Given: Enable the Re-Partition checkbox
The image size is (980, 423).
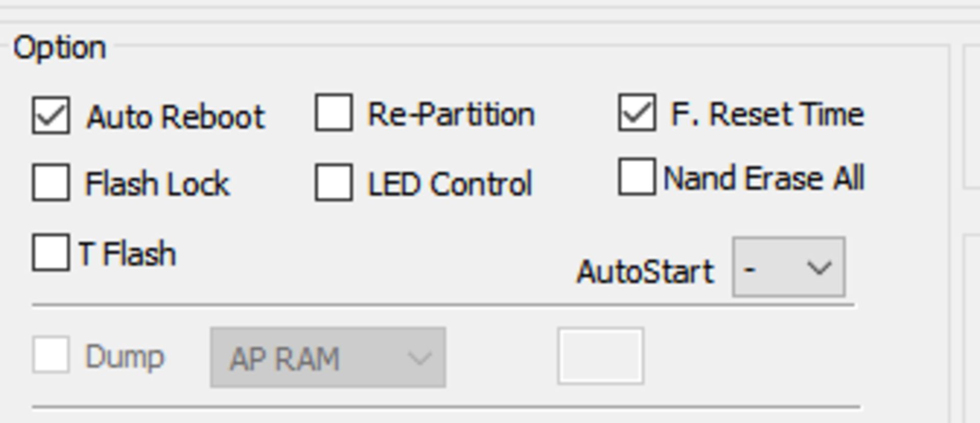Looking at the screenshot, I should pyautogui.click(x=334, y=113).
